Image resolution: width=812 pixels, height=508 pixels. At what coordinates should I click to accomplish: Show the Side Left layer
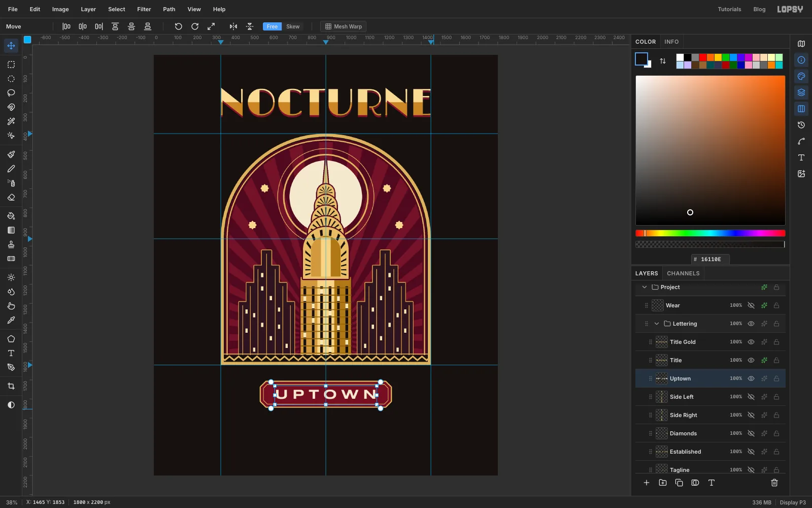(x=751, y=397)
